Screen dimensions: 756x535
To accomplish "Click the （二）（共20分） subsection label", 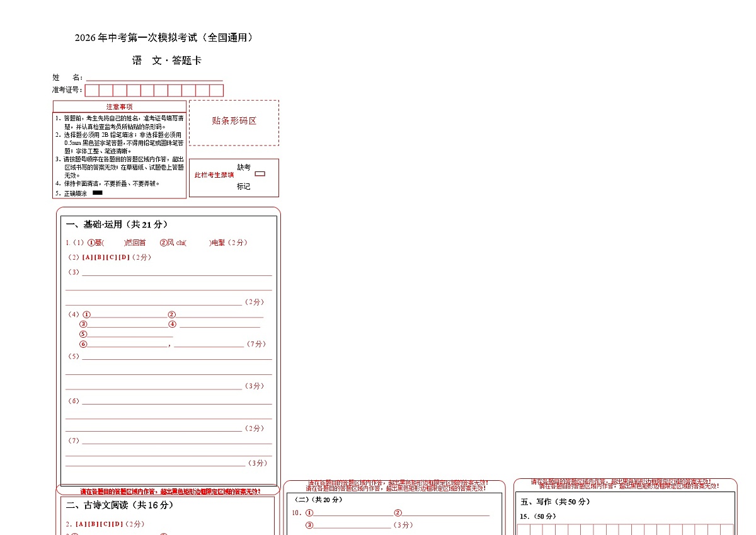I will [318, 500].
